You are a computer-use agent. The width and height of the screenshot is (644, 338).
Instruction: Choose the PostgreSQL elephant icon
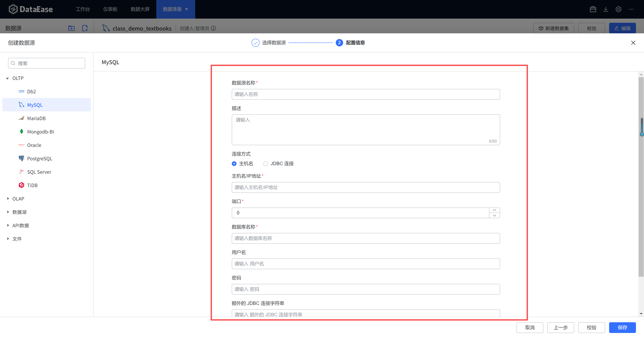tap(21, 158)
